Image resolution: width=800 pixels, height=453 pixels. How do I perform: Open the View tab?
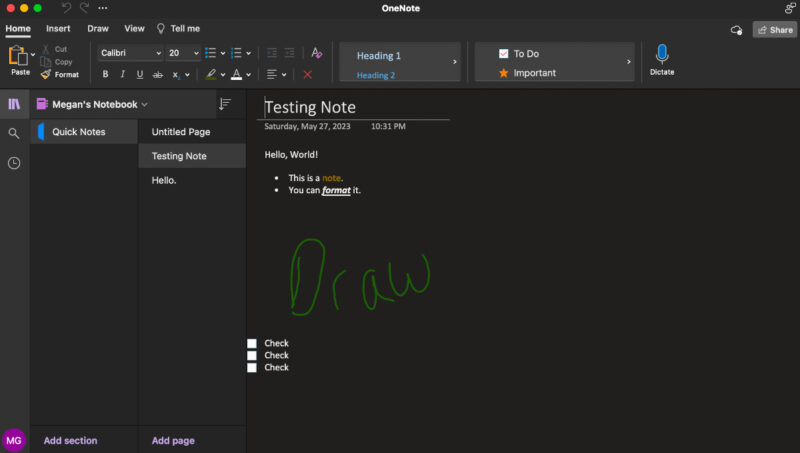tap(134, 29)
